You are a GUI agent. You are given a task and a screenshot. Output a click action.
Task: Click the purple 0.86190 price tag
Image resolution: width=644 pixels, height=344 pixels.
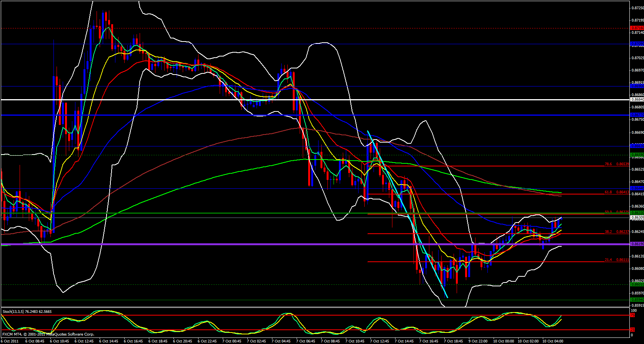[637, 244]
